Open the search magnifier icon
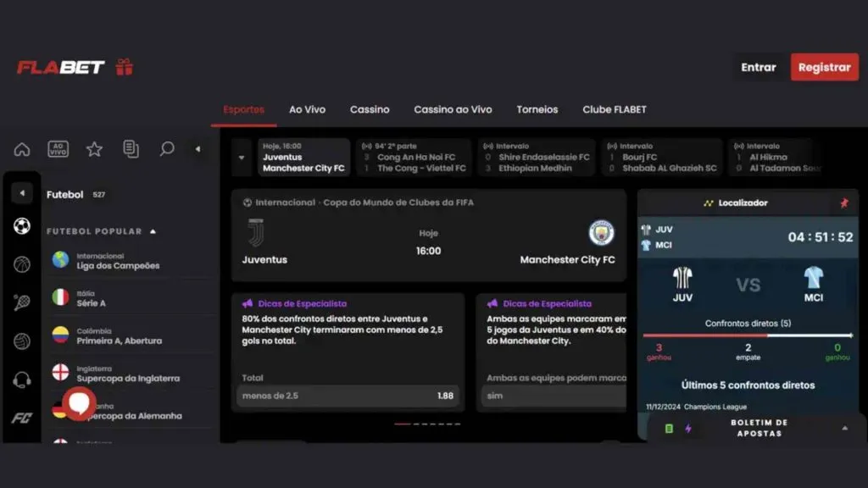868x488 pixels. tap(167, 149)
